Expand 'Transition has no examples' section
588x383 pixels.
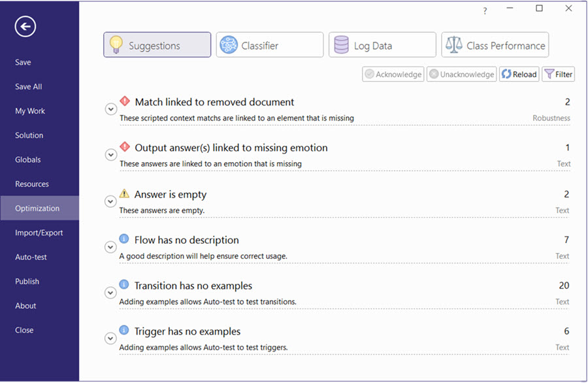click(110, 292)
